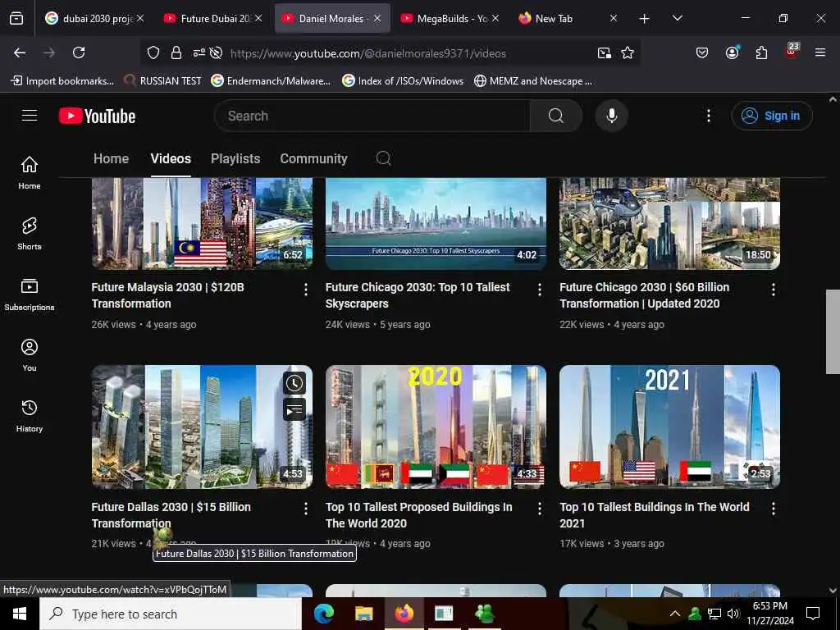The height and width of the screenshot is (630, 840).
Task: Start voice search with the microphone
Action: coord(611,116)
